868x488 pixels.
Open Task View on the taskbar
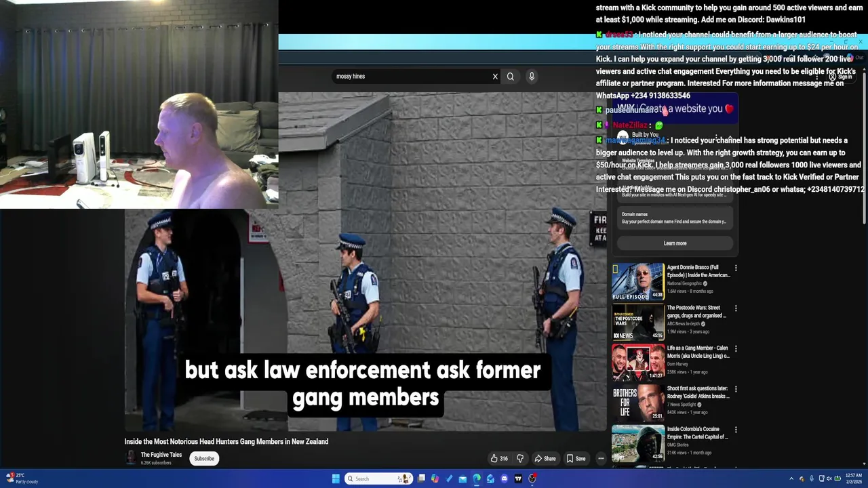[x=421, y=479]
